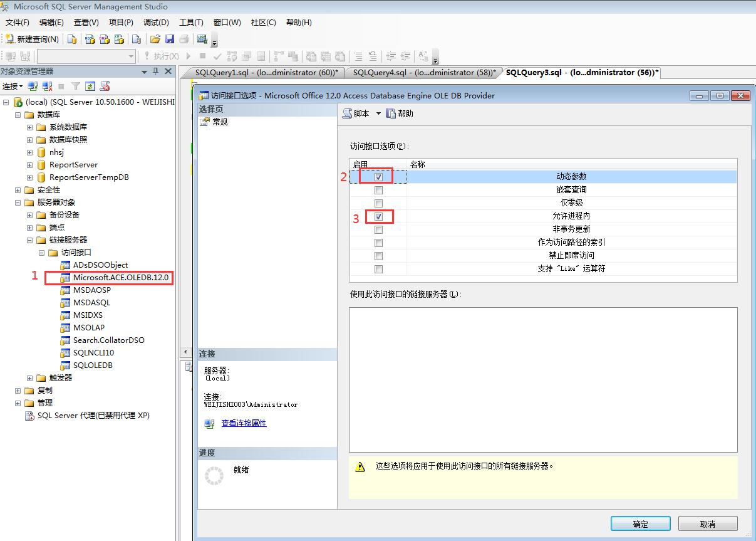Image resolution: width=756 pixels, height=541 pixels.
Task: Open the File (文件) menu
Action: coord(17,23)
